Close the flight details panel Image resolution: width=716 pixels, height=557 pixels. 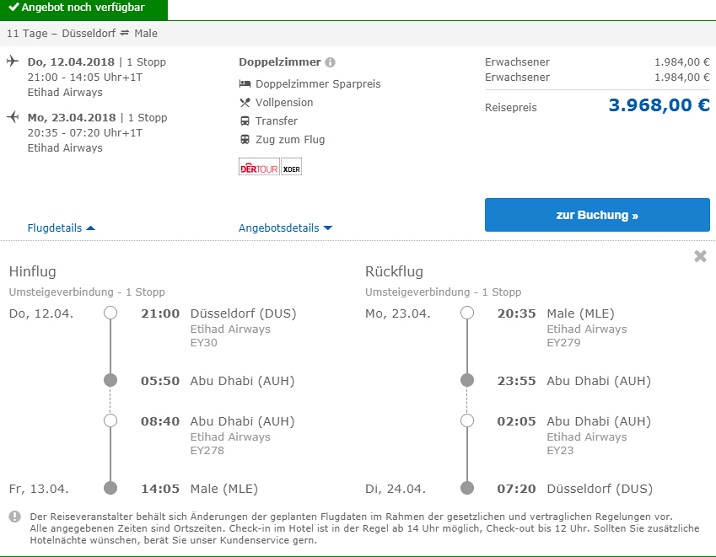tap(700, 257)
